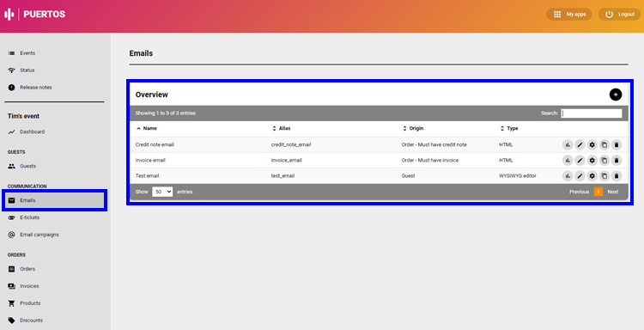Edit the Invoice email
This screenshot has width=644, height=330.
coord(580,161)
